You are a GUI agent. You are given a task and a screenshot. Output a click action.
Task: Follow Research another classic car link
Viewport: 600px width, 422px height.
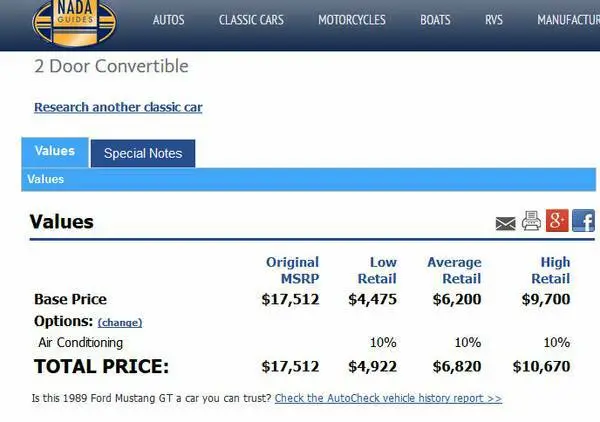(x=118, y=107)
